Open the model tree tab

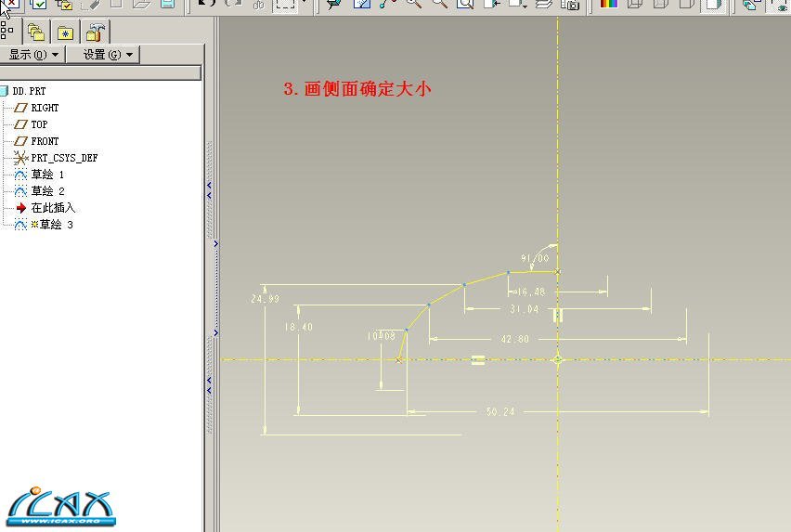pyautogui.click(x=7, y=32)
